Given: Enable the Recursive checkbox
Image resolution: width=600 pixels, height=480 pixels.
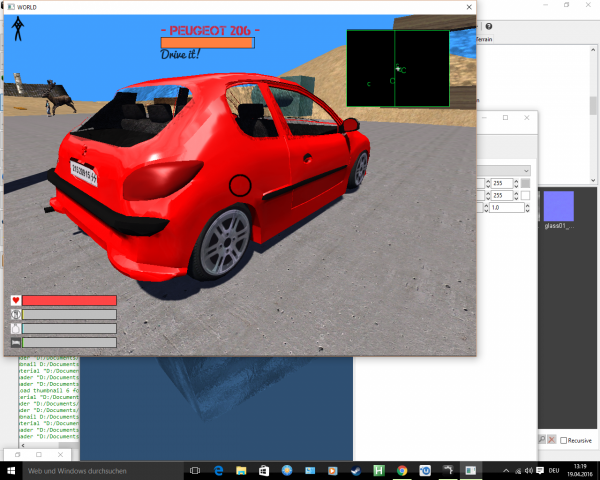Looking at the screenshot, I should point(565,440).
